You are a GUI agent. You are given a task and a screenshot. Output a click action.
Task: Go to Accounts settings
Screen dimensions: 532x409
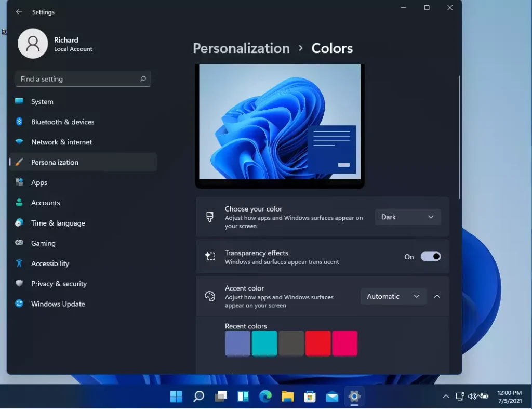(83, 203)
